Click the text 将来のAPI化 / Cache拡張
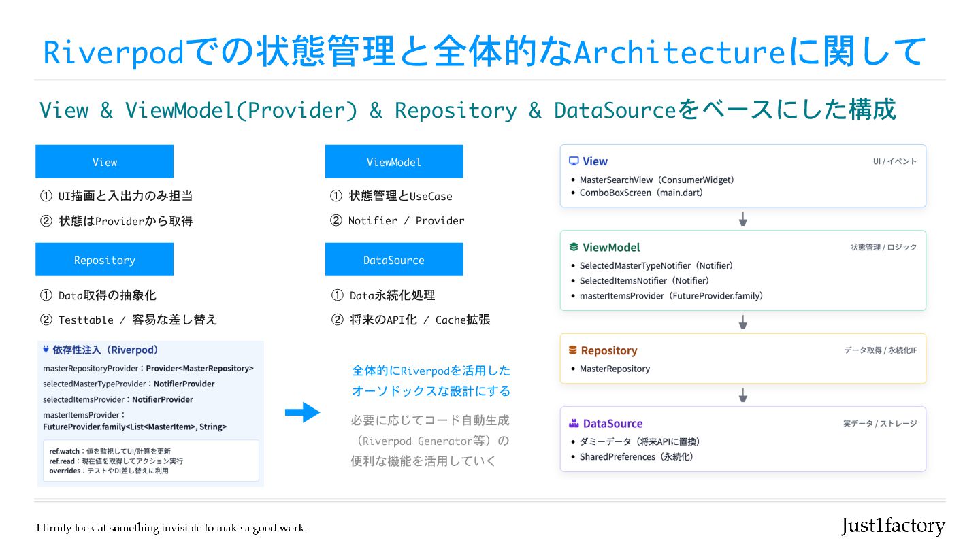 [419, 320]
